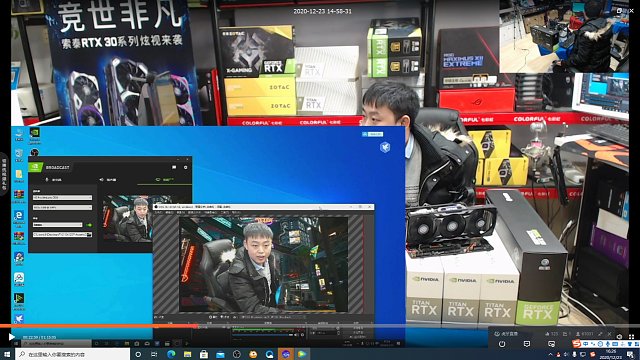This screenshot has height=360, width=640.
Task: Switch to the Broadcast speakers tab
Action: coord(109,180)
